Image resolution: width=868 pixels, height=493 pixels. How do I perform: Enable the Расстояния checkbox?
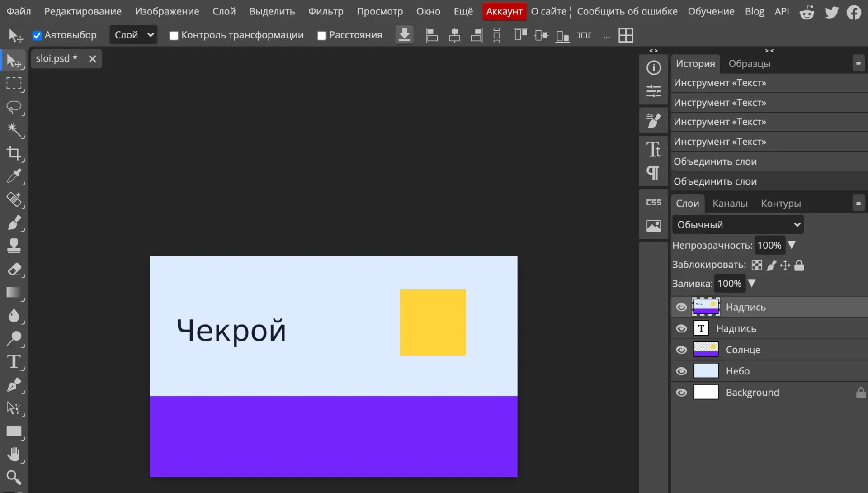(321, 36)
